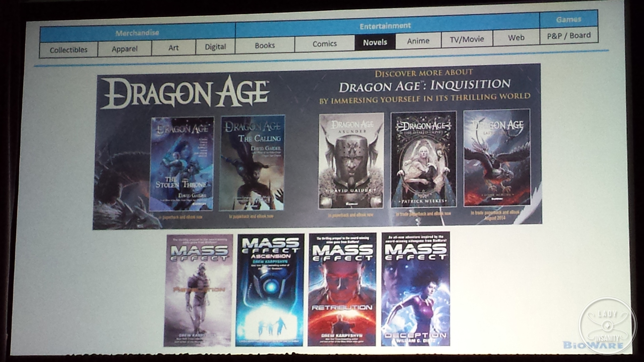Select the Dragon Age Last Flight cover
Viewport: 644px width, 362px height.
coord(497,157)
